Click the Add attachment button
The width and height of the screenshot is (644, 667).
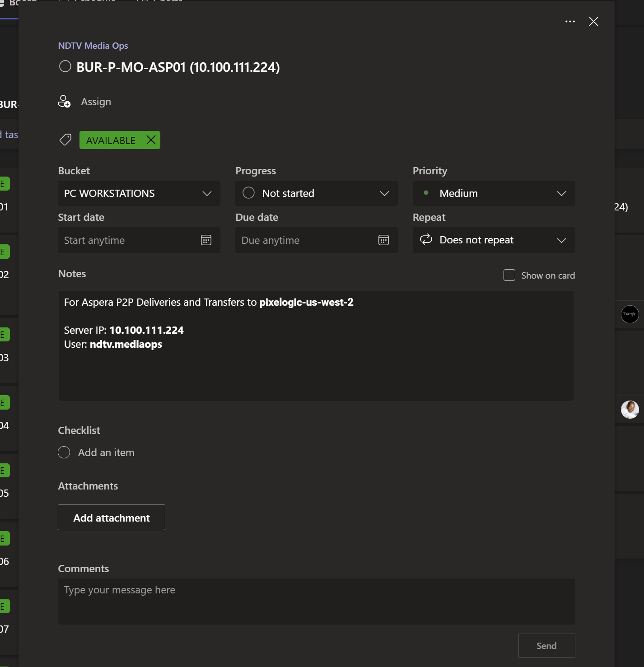112,518
